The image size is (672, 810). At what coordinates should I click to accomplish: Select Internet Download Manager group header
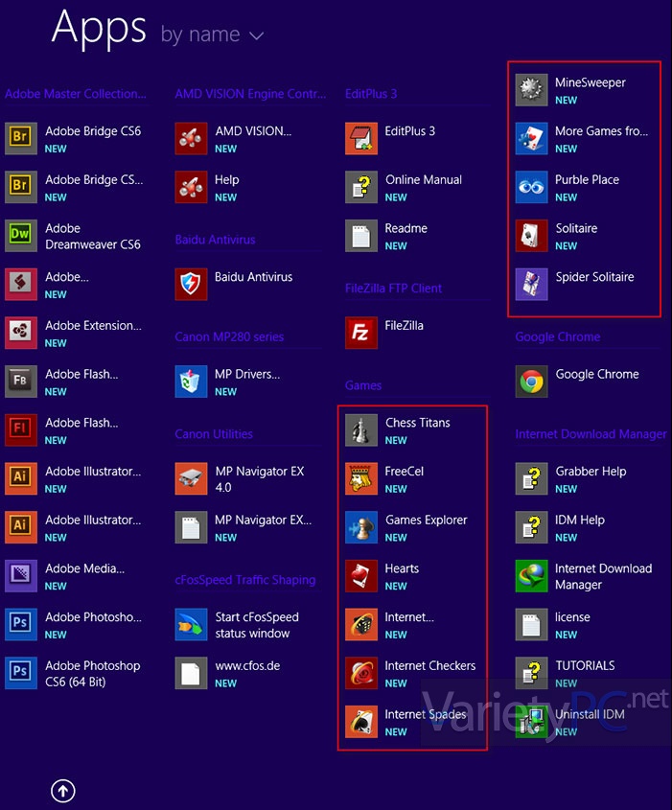click(591, 433)
